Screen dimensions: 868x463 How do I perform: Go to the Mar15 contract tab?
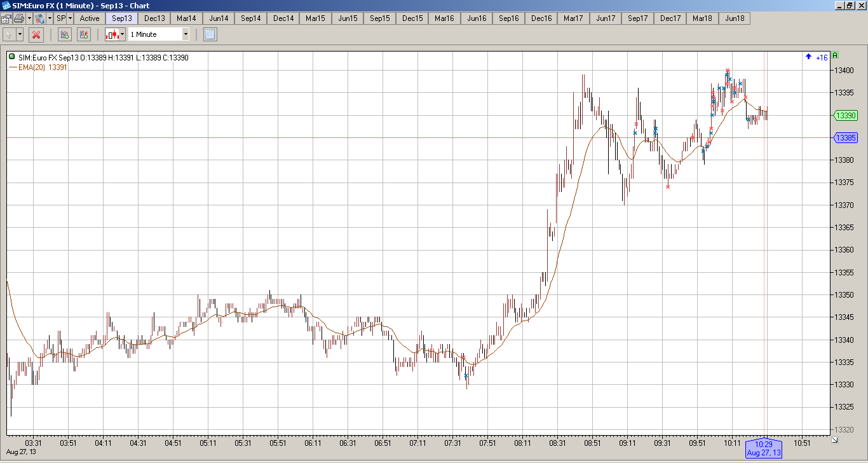click(316, 18)
